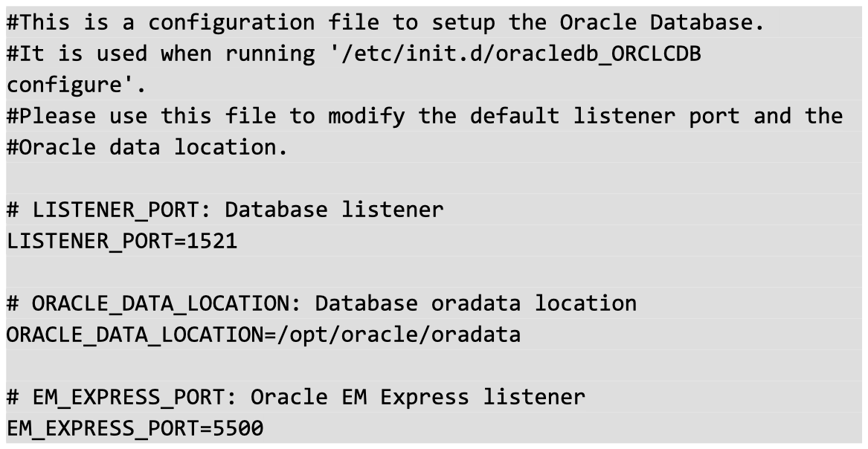The height and width of the screenshot is (449, 868).
Task: Click the '# EM_EXPRESS_PORT: Oracle EM Express listener' comment
Action: [295, 397]
